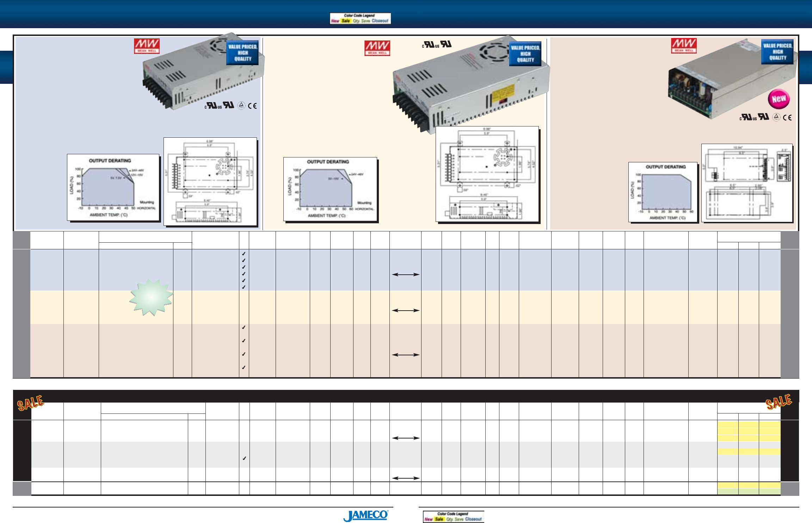Click the Mean Well logo in the tan right panel
Viewport: 812px width, 523px height.
click(x=684, y=46)
